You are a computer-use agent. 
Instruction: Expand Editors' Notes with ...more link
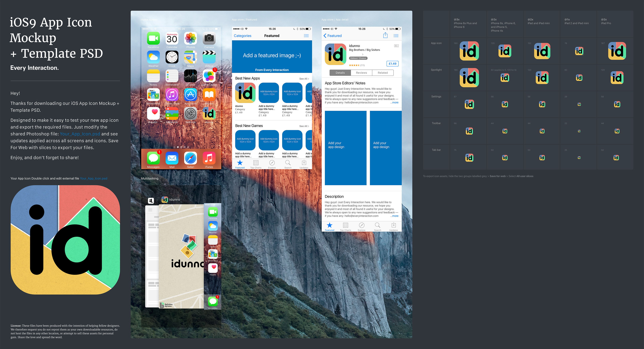(394, 103)
